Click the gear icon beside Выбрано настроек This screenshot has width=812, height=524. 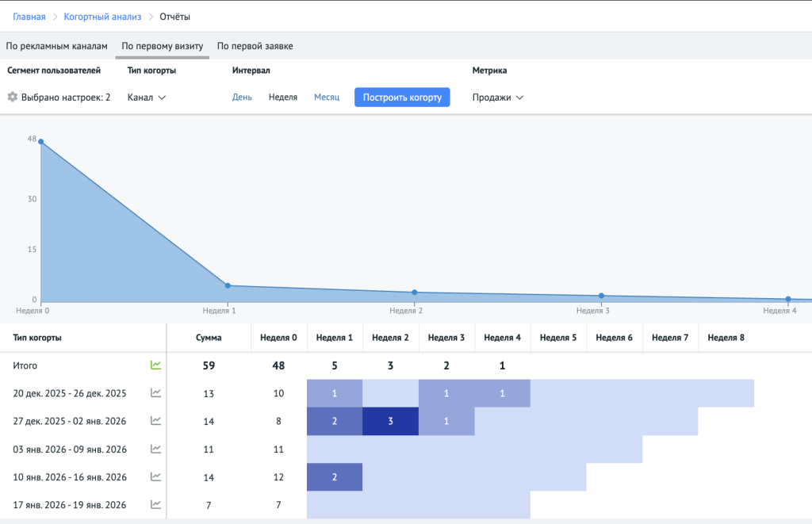[x=12, y=98]
